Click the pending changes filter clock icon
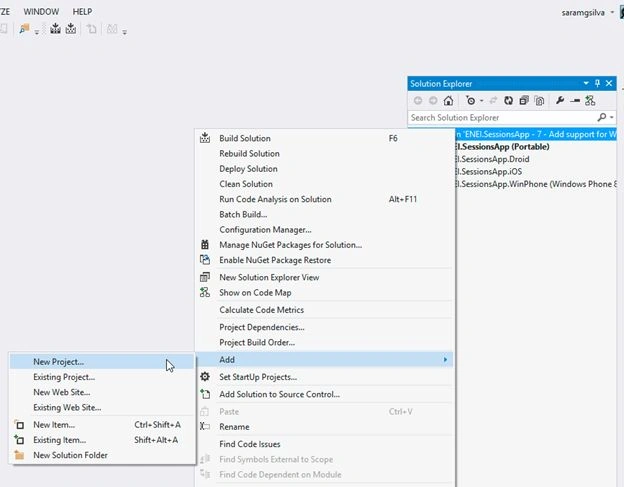This screenshot has width=624, height=487. click(470, 101)
